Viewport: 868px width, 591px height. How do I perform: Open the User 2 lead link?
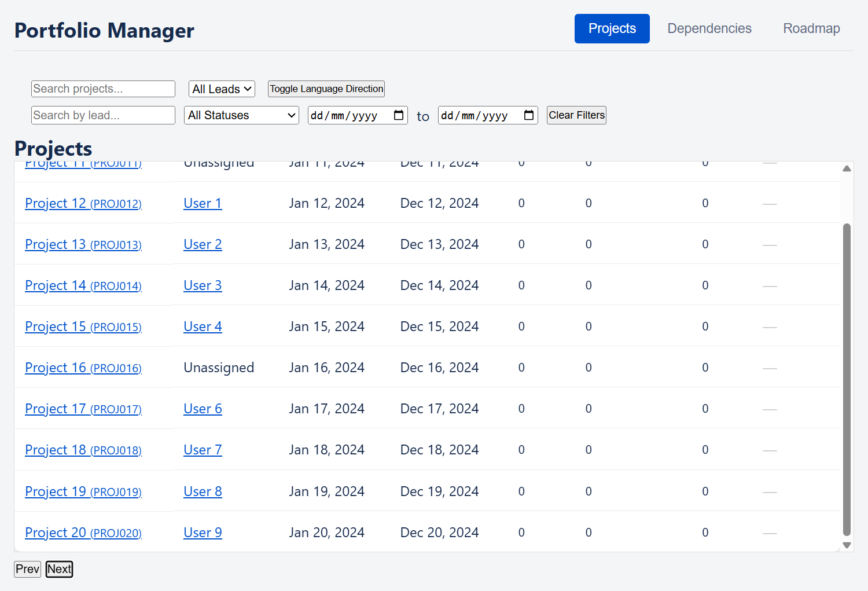(203, 244)
